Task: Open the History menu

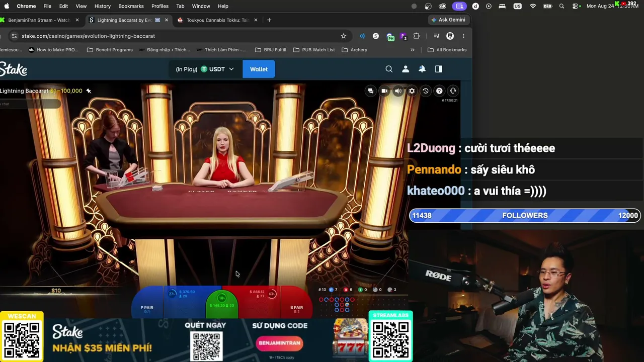Action: [x=102, y=6]
